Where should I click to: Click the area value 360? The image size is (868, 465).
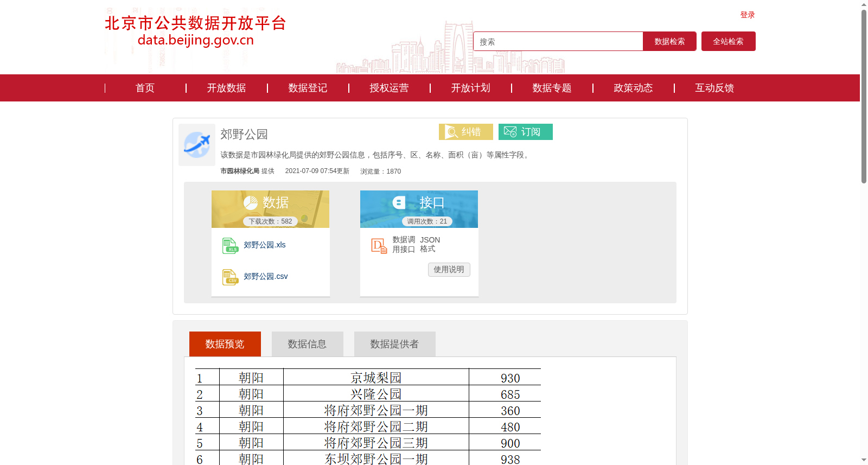coord(510,411)
